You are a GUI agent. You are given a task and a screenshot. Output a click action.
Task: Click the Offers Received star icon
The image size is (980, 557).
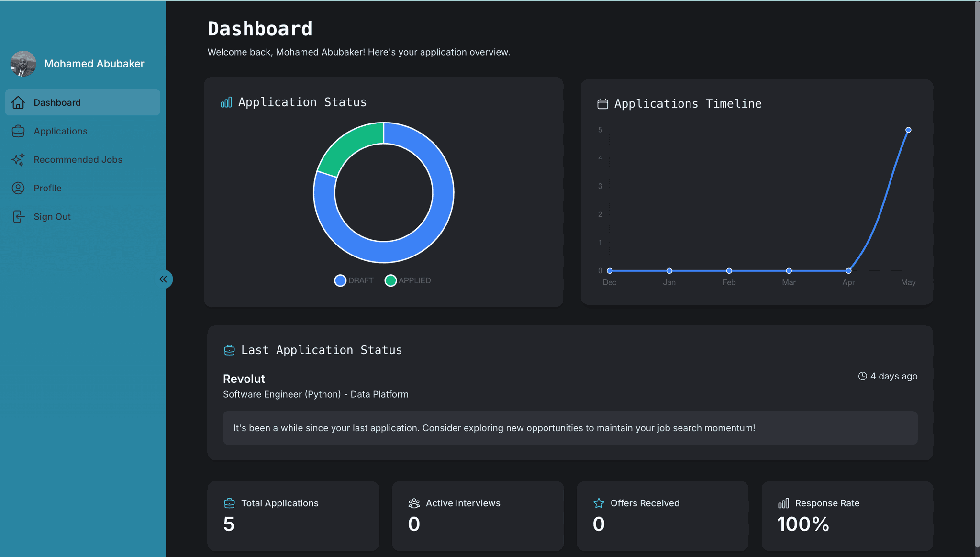click(x=599, y=503)
